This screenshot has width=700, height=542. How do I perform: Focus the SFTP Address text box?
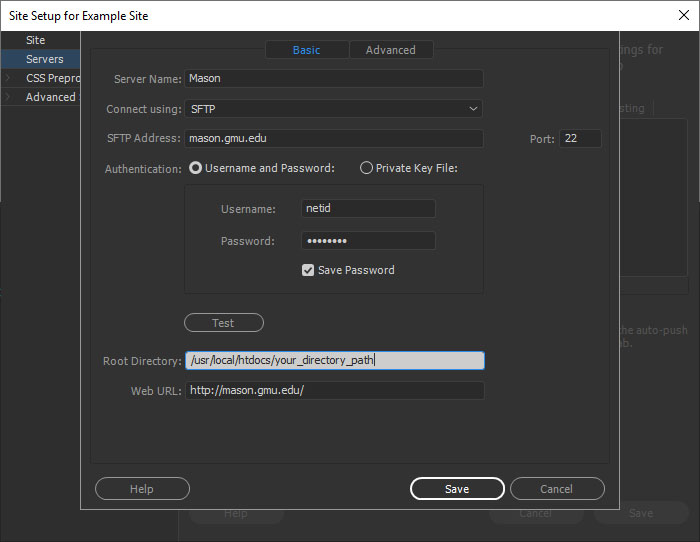[x=334, y=139]
